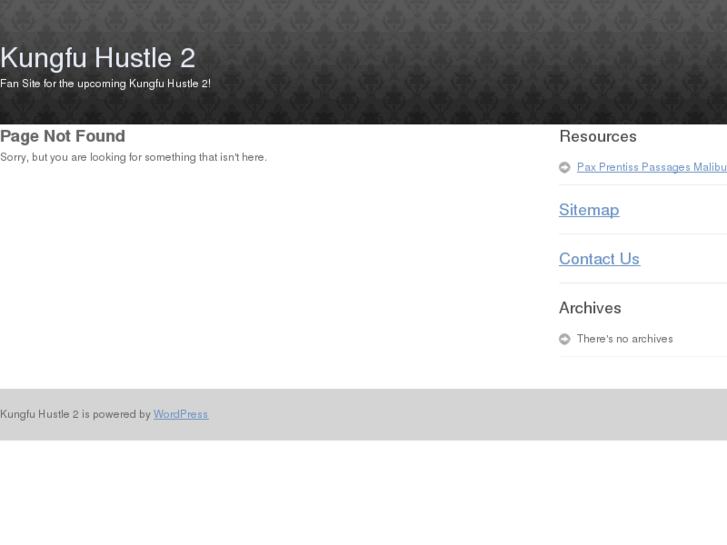Click the Resources sidebar heading
Screen dimensions: 727x545
598,136
